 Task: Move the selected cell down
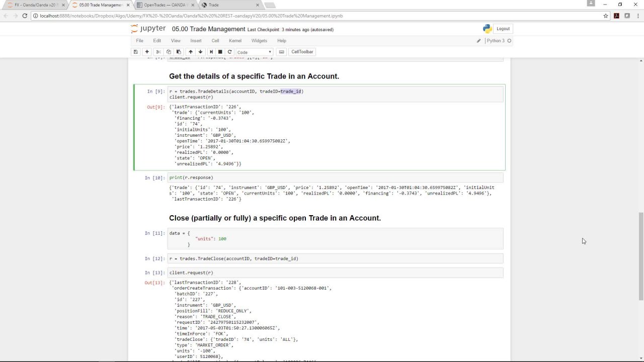(x=200, y=52)
